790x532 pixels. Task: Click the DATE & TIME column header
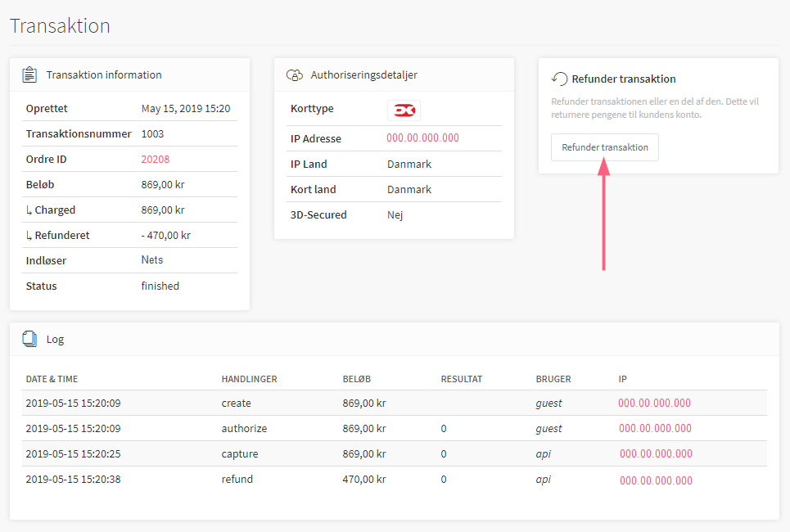52,379
